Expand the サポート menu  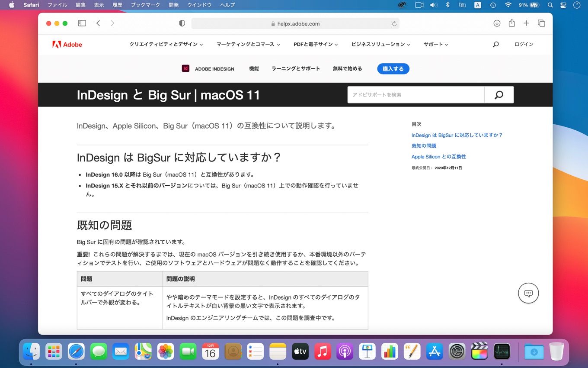point(436,44)
